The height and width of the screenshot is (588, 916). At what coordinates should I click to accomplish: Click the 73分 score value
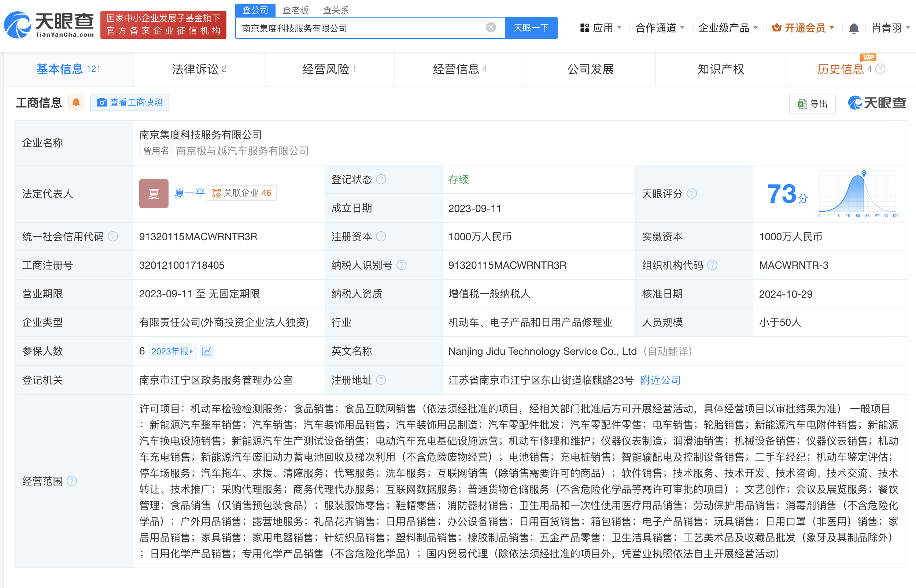pyautogui.click(x=787, y=194)
